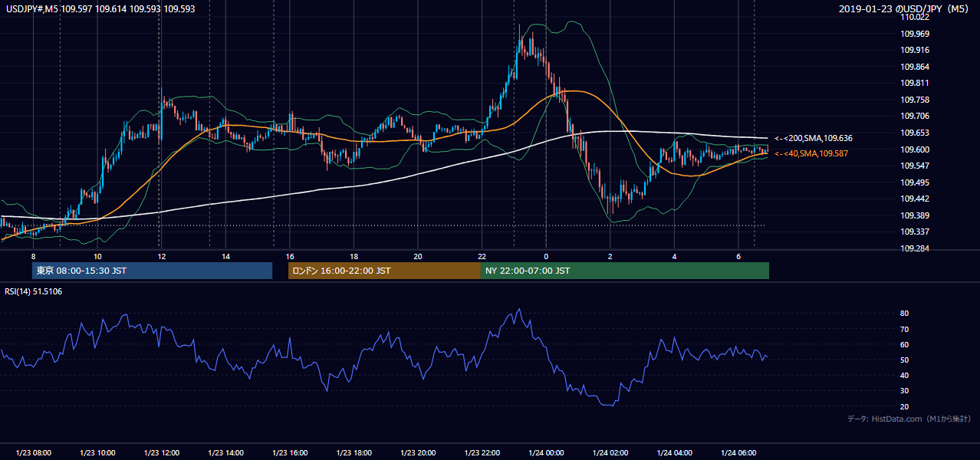This screenshot has width=980, height=460.
Task: Click the 109.284 price axis value
Action: (x=916, y=248)
